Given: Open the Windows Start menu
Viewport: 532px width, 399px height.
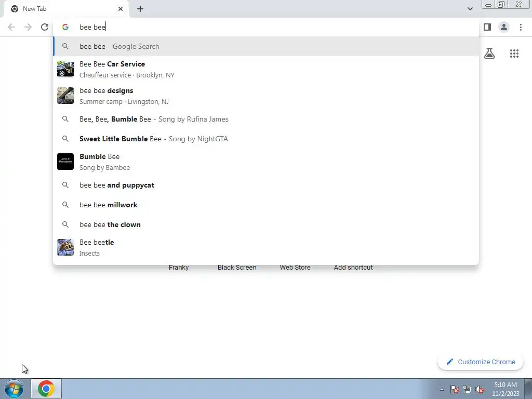Looking at the screenshot, I should [14, 389].
